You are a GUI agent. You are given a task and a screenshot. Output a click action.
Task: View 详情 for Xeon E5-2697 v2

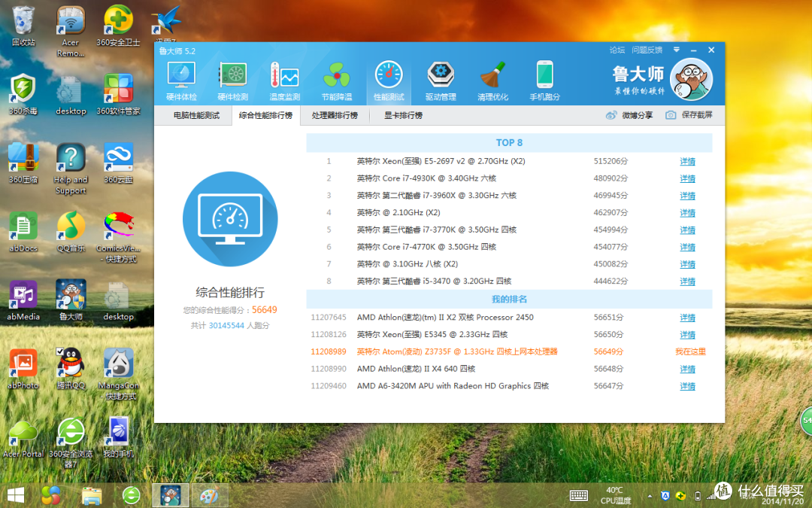(687, 161)
